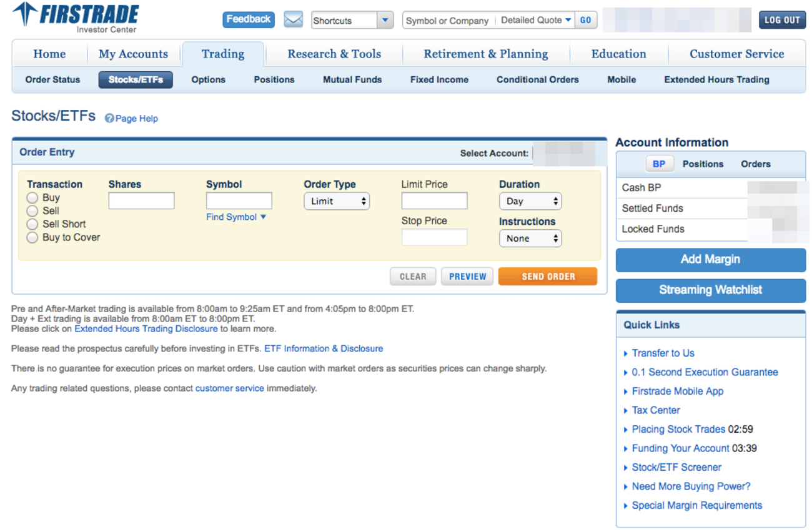
Task: Open the Funding Your Account video link
Action: [x=680, y=448]
